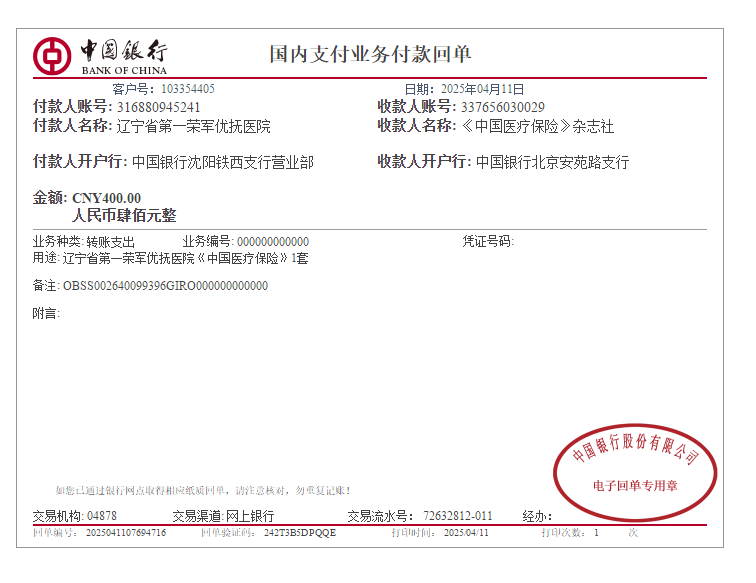Select amount in words 人民币肆佰元整

point(124,215)
